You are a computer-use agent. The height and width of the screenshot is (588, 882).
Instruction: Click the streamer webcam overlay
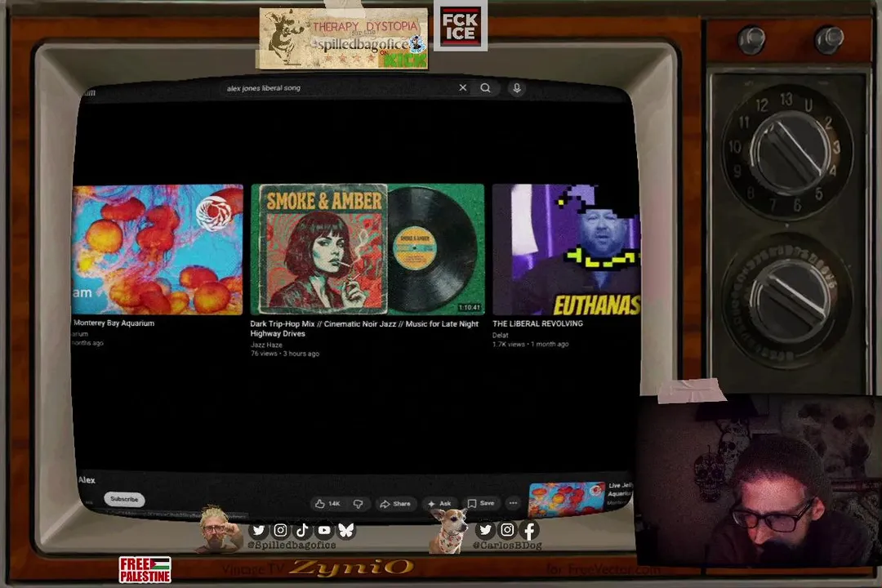(759, 480)
